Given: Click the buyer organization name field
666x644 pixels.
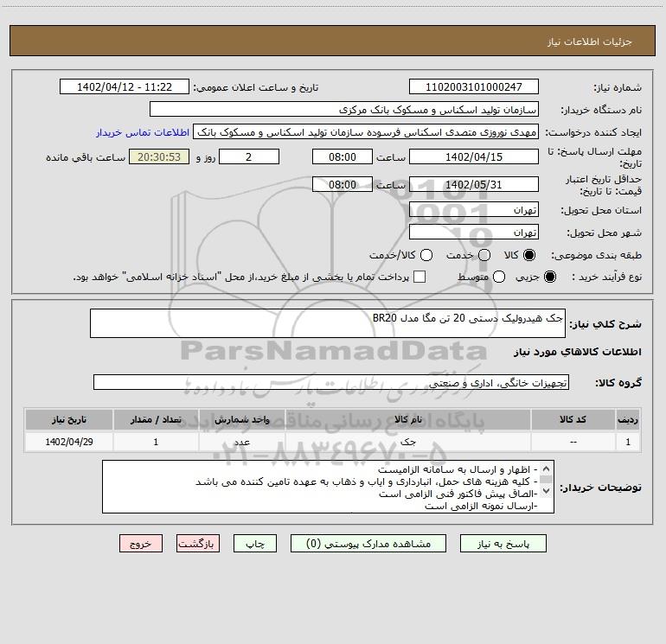Looking at the screenshot, I should (344, 110).
